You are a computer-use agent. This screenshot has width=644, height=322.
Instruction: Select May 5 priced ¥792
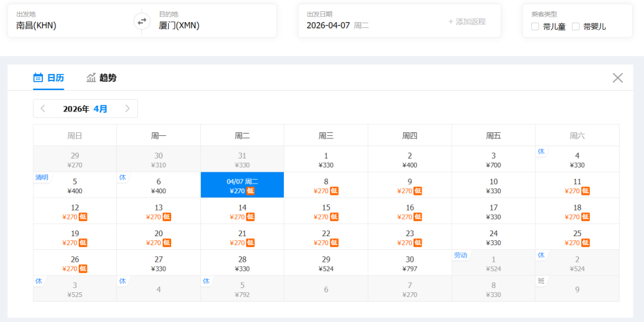click(242, 289)
